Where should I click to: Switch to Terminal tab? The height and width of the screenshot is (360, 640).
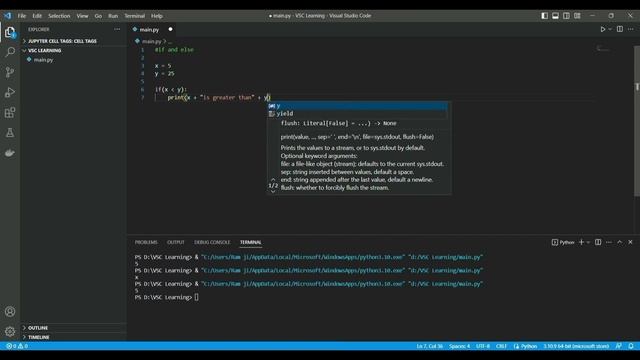(x=251, y=242)
